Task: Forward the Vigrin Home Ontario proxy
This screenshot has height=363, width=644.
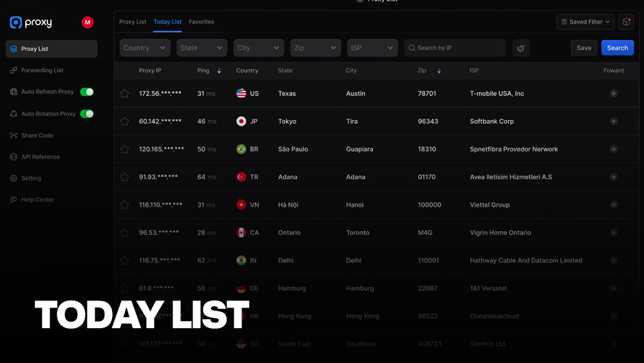Action: click(x=614, y=232)
